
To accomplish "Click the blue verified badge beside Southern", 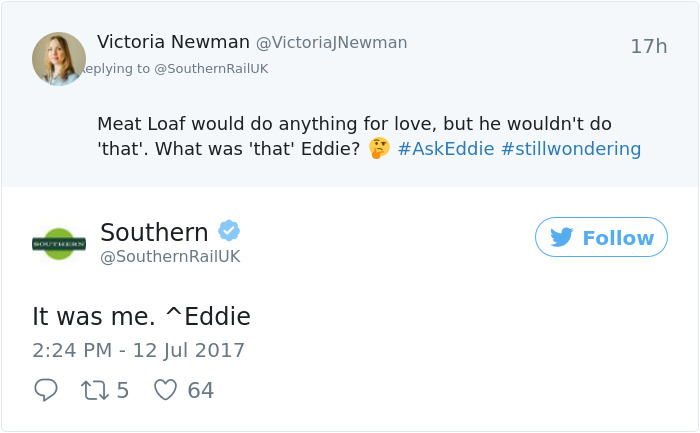I will [x=229, y=231].
